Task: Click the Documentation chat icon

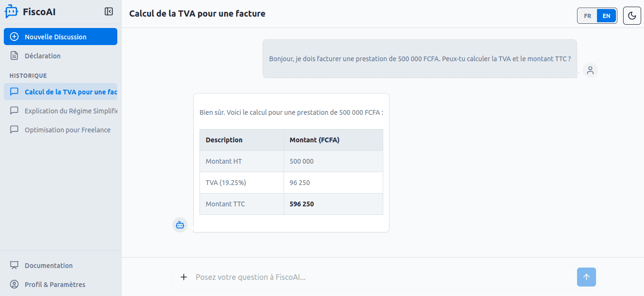Action: coord(14,265)
